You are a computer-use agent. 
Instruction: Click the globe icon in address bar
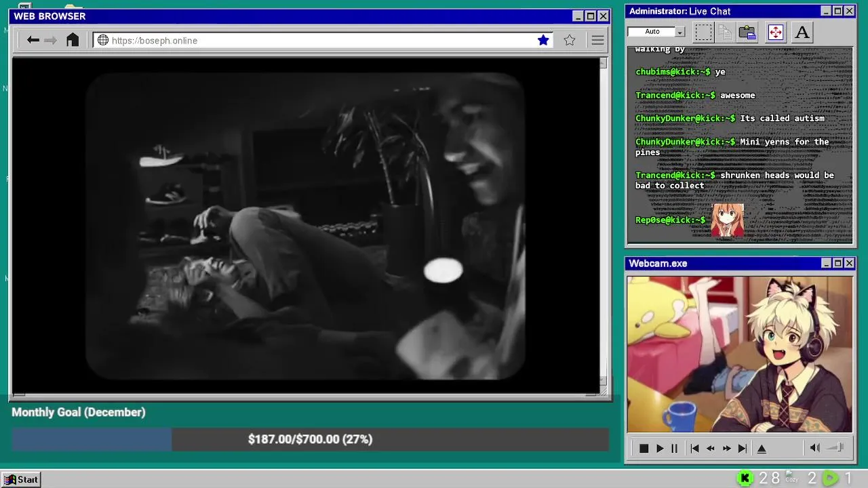click(x=103, y=40)
